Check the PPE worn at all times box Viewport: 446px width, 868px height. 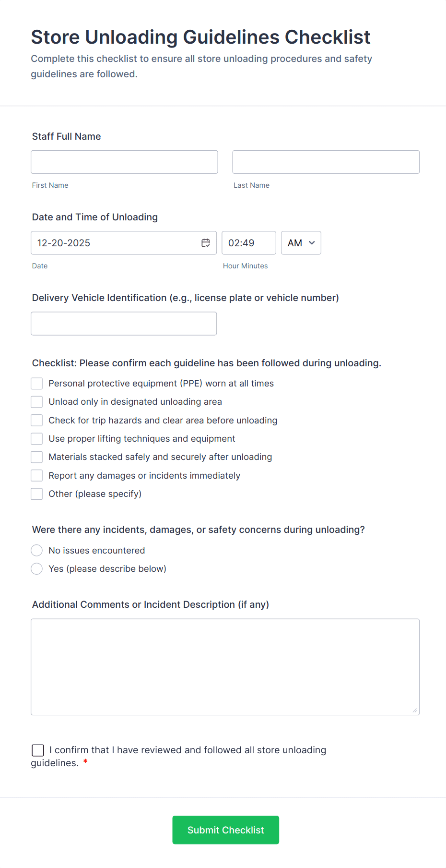(x=37, y=384)
